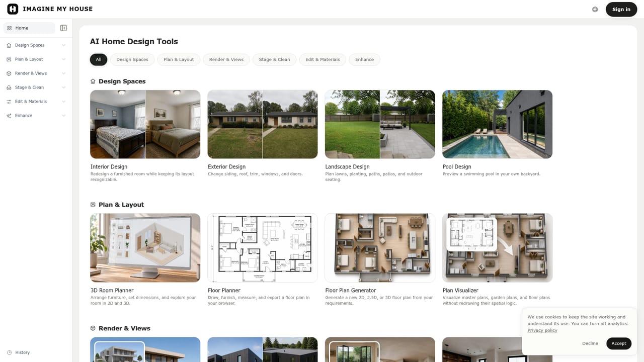The image size is (644, 362).
Task: Open the 3D Room Planner thumbnail
Action: (145, 248)
